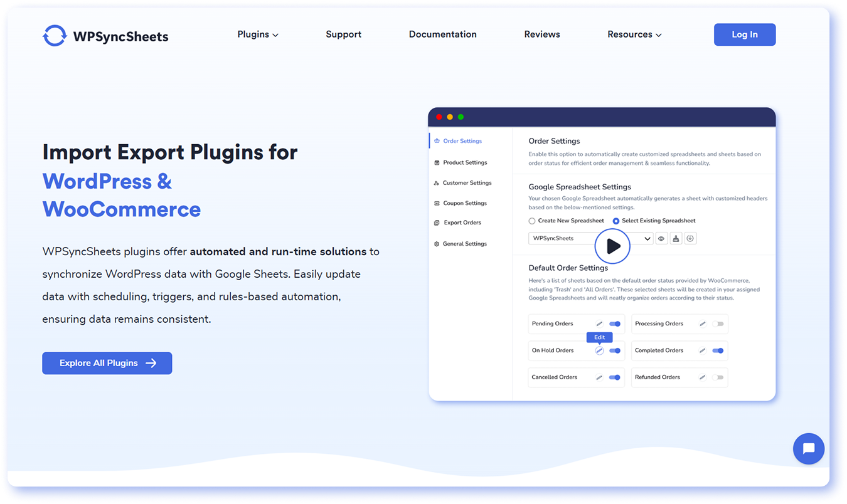Toggle off Pending Orders switch
This screenshot has height=504, width=847.
click(x=615, y=324)
